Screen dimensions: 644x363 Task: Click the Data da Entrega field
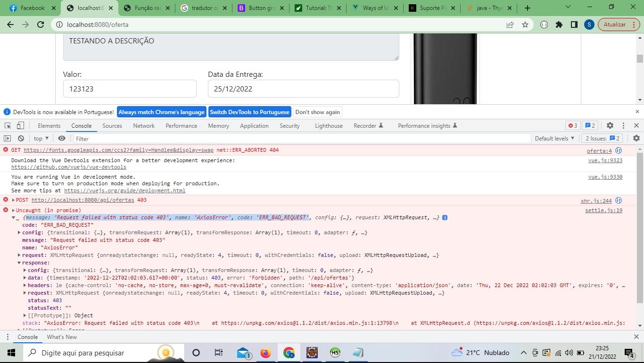click(x=304, y=89)
